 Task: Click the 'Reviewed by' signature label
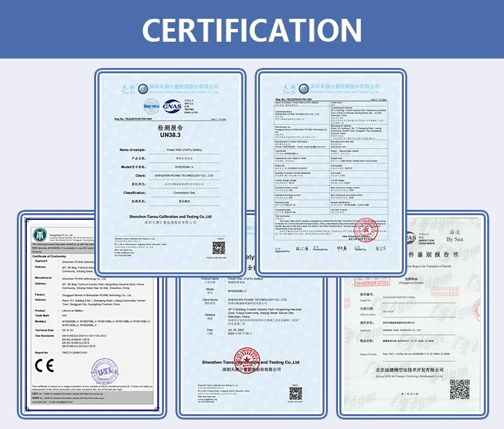pos(320,249)
